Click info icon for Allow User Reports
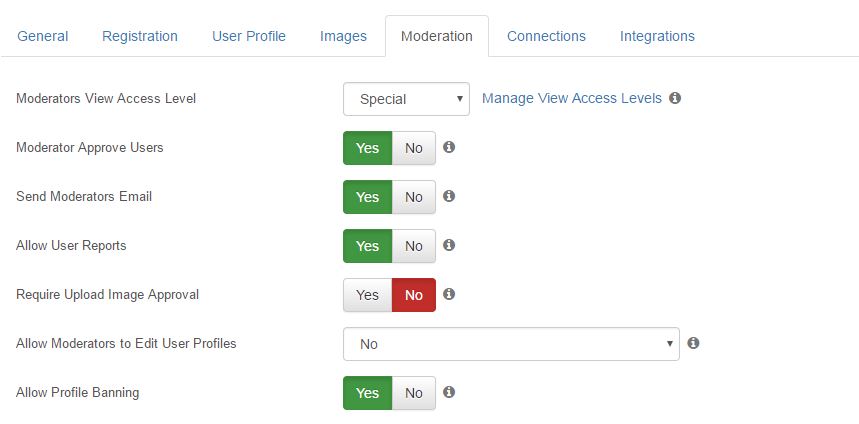The height and width of the screenshot is (424, 859). 449,245
